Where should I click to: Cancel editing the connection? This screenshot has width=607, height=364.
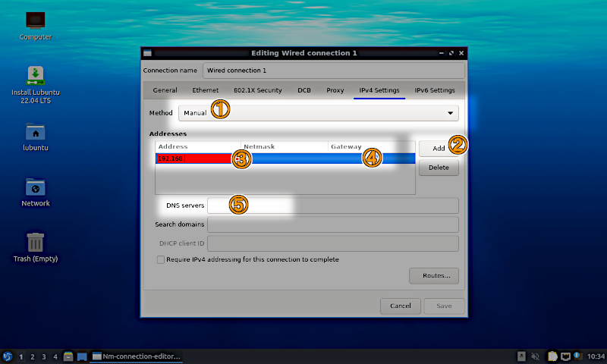click(x=401, y=306)
